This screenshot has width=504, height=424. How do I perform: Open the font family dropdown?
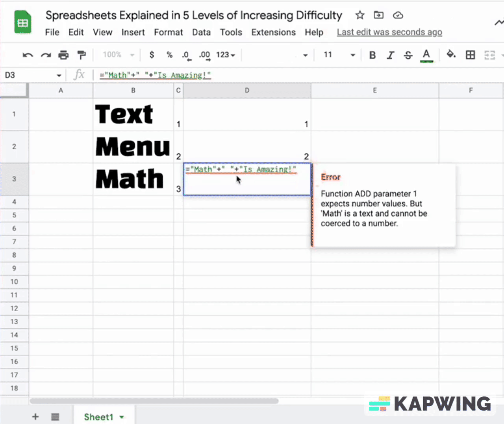point(276,55)
